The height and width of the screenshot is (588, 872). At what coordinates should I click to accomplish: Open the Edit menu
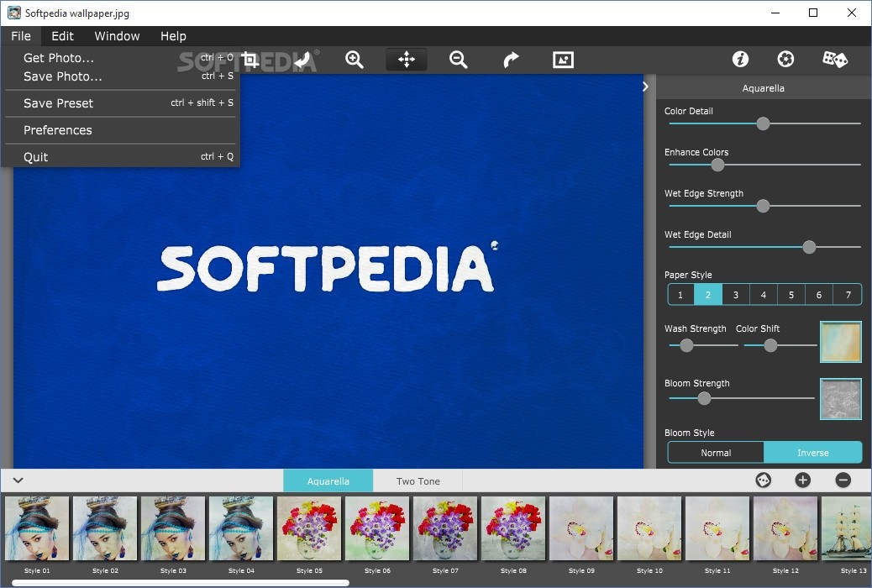pos(62,36)
